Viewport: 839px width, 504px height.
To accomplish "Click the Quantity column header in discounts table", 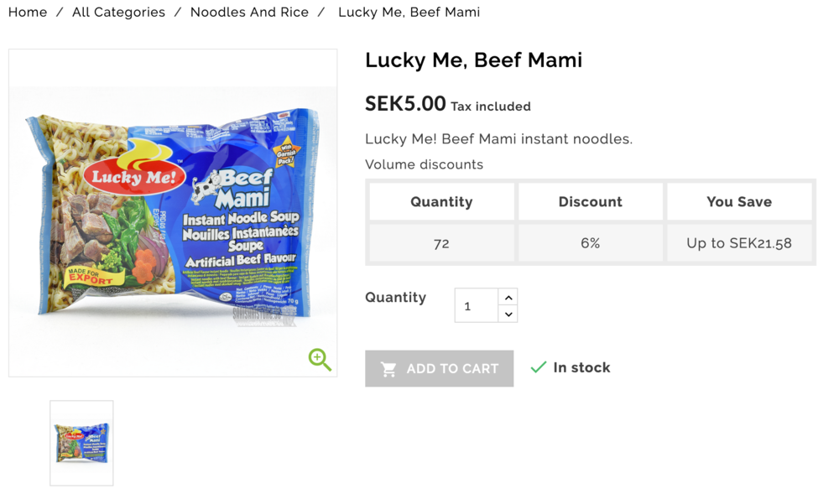I will [x=441, y=202].
